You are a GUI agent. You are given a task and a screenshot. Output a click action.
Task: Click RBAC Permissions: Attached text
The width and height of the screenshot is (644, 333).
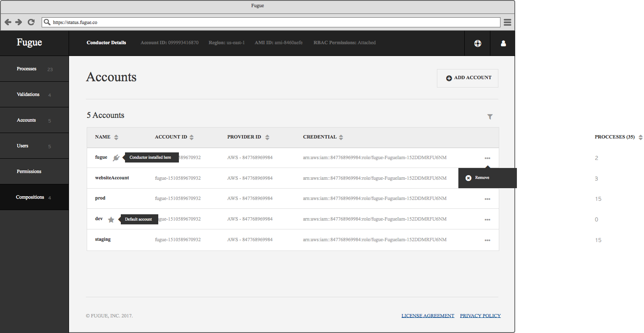coord(345,43)
